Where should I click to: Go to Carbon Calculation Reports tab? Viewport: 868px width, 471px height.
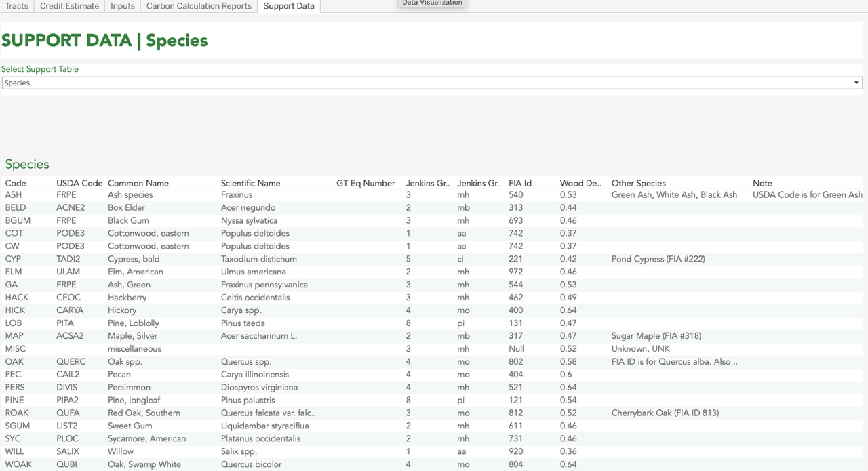199,6
